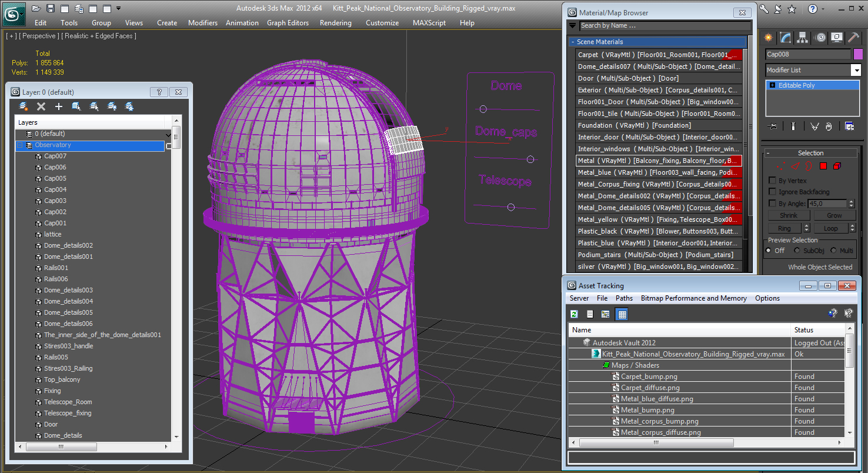Open the Modify command panel tab
Screen dimensions: 868x473
(x=786, y=38)
